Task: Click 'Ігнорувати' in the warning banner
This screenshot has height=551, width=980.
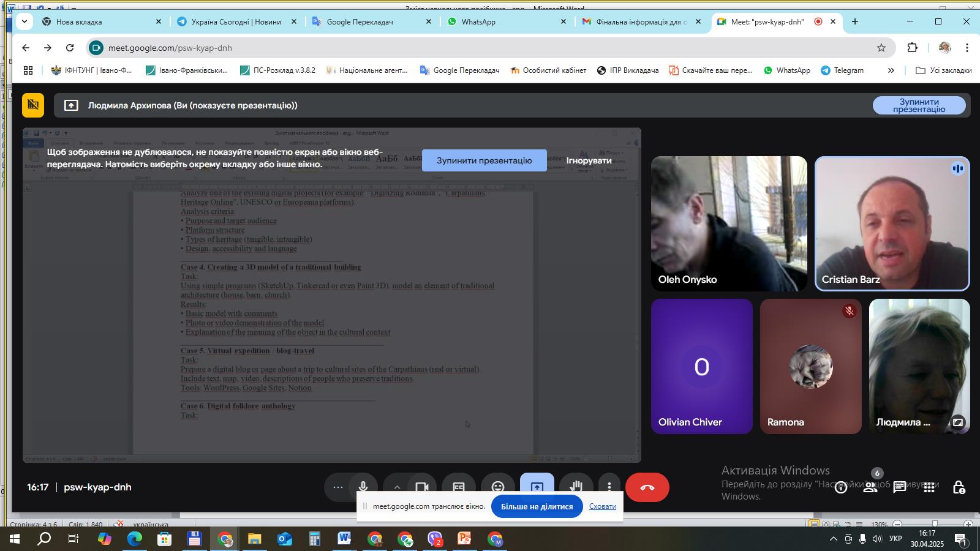Action: click(x=589, y=160)
